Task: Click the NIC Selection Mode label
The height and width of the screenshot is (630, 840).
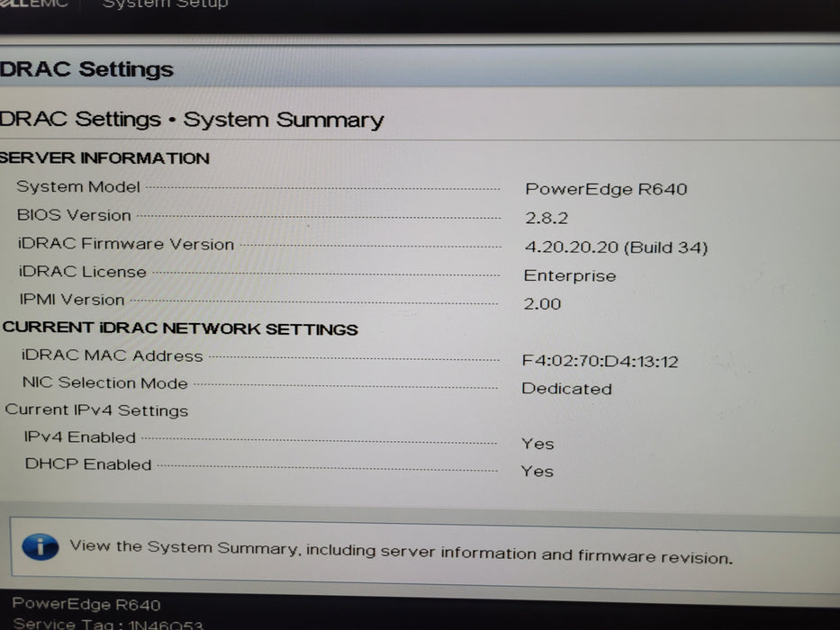Action: [x=105, y=382]
